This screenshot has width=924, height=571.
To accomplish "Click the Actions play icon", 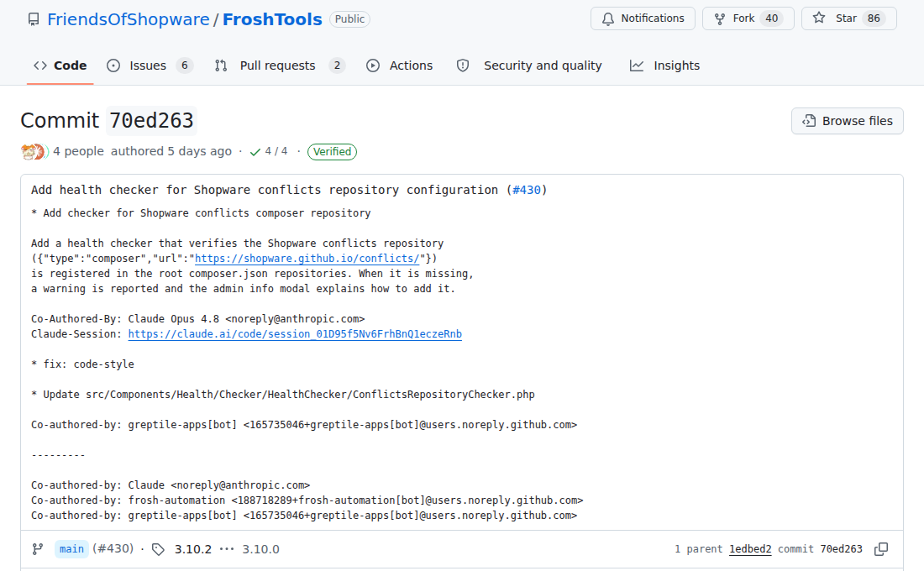I will pos(373,65).
